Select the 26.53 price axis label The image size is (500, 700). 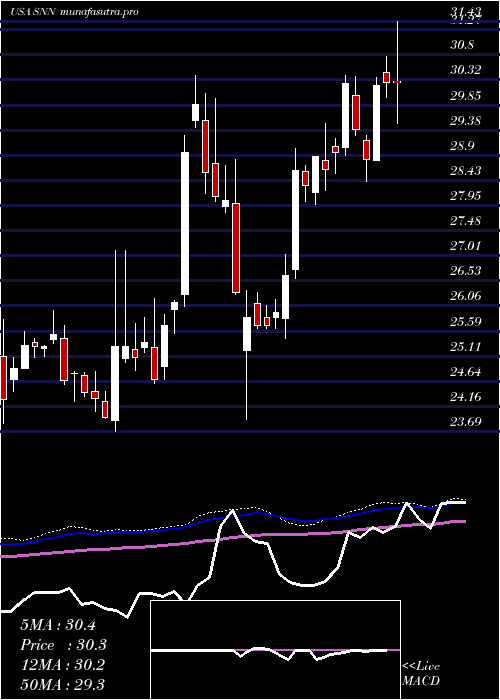pyautogui.click(x=466, y=271)
